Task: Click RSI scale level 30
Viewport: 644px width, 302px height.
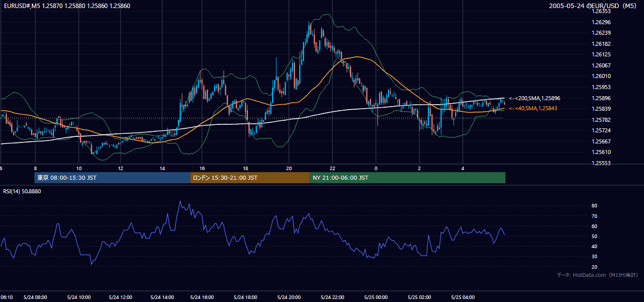Action: (x=595, y=257)
